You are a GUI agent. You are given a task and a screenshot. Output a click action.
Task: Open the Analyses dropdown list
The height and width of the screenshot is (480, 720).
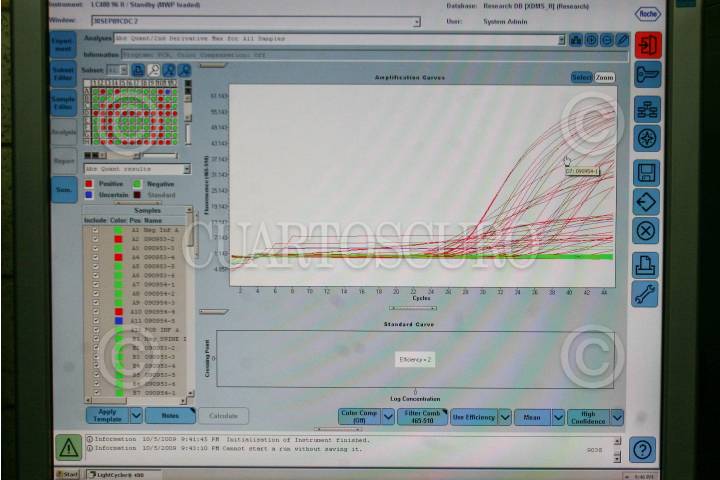(x=561, y=40)
